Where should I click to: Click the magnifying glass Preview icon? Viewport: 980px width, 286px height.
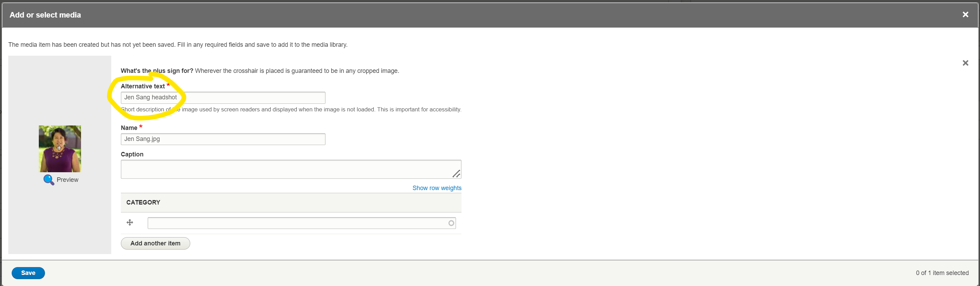pyautogui.click(x=48, y=180)
